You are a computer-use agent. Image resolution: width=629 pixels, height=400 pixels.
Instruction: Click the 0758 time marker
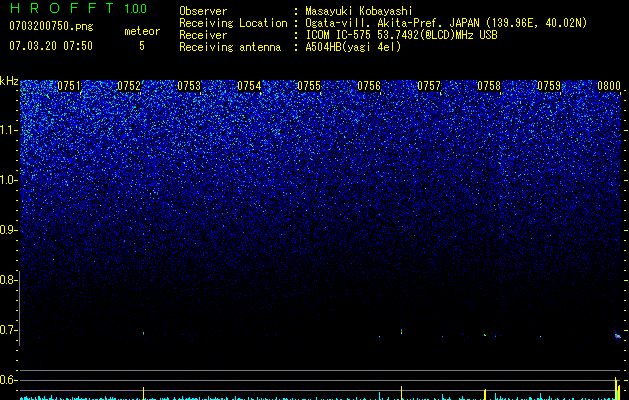489,86
